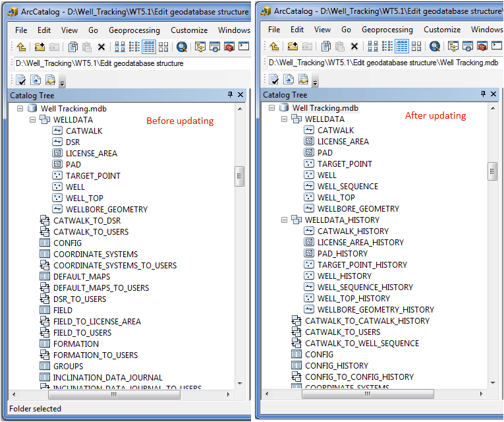
Task: Click Delete X icon in left window toolbar
Action: coord(101,47)
